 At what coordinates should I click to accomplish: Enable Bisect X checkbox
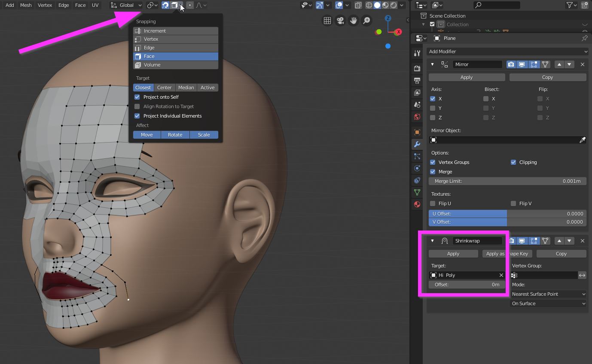coord(486,99)
